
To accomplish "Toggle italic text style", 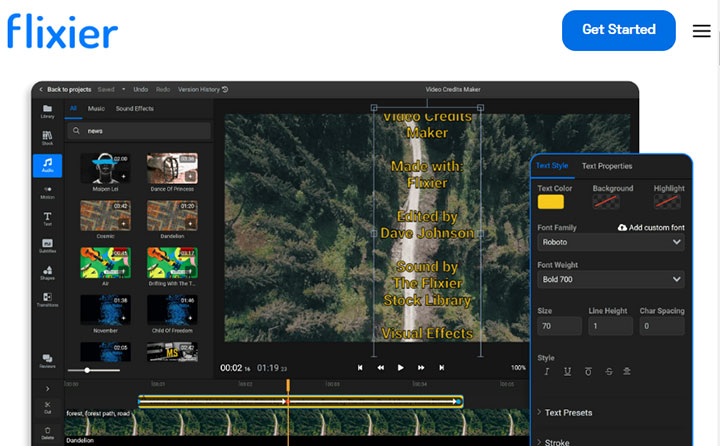I will [547, 372].
